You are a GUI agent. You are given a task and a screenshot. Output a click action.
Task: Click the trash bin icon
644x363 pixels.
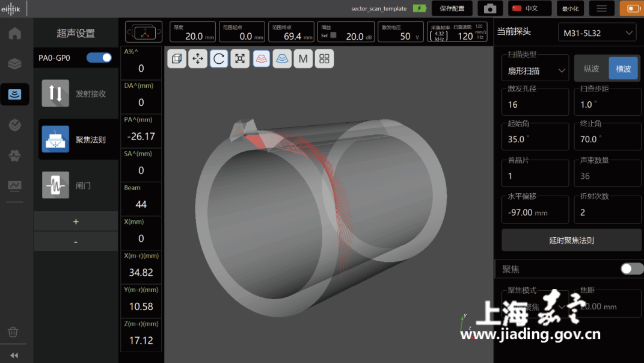[x=13, y=332]
